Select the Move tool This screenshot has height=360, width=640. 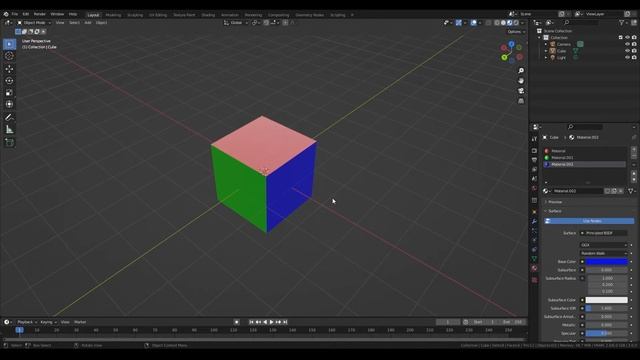coord(9,69)
